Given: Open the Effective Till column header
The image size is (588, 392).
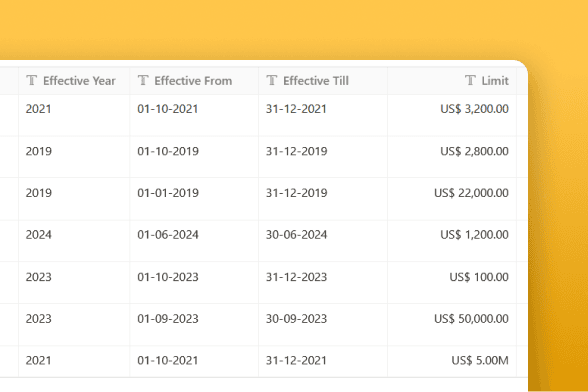Looking at the screenshot, I should click(323, 81).
